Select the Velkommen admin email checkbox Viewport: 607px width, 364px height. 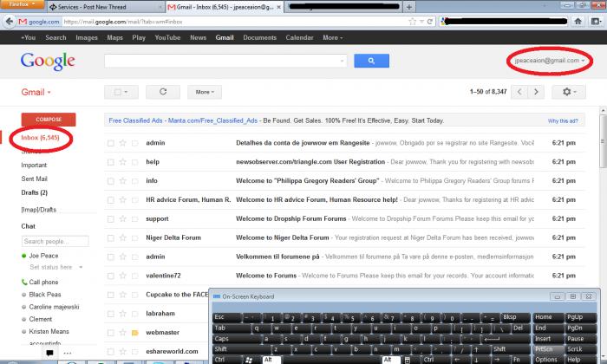pyautogui.click(x=111, y=257)
